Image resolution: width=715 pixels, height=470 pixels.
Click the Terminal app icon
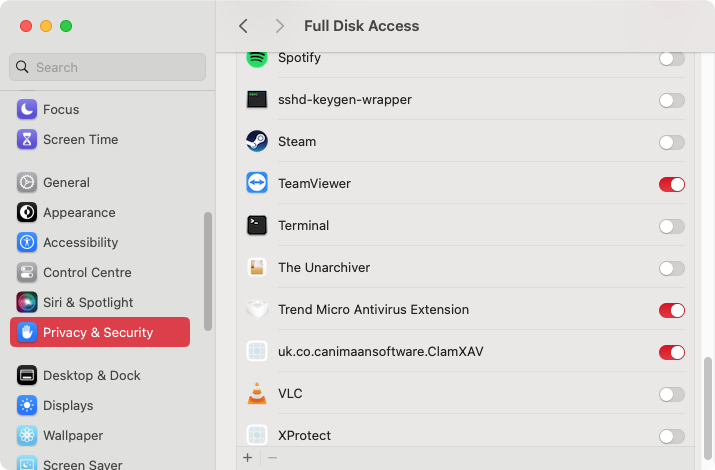coord(257,225)
